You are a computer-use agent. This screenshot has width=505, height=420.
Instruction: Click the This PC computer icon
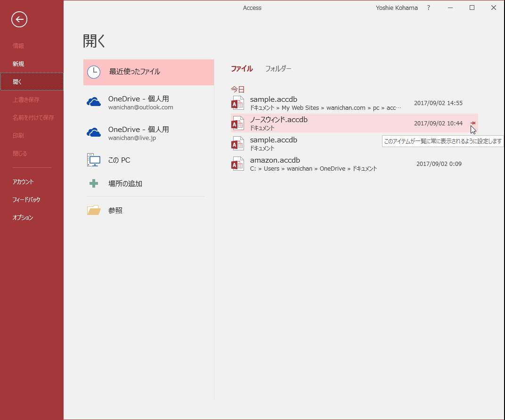click(94, 160)
